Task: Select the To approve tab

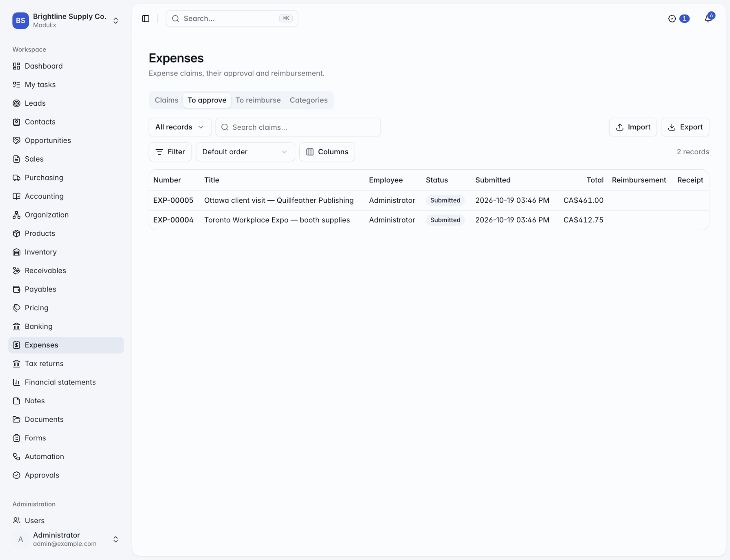Action: coord(207,100)
